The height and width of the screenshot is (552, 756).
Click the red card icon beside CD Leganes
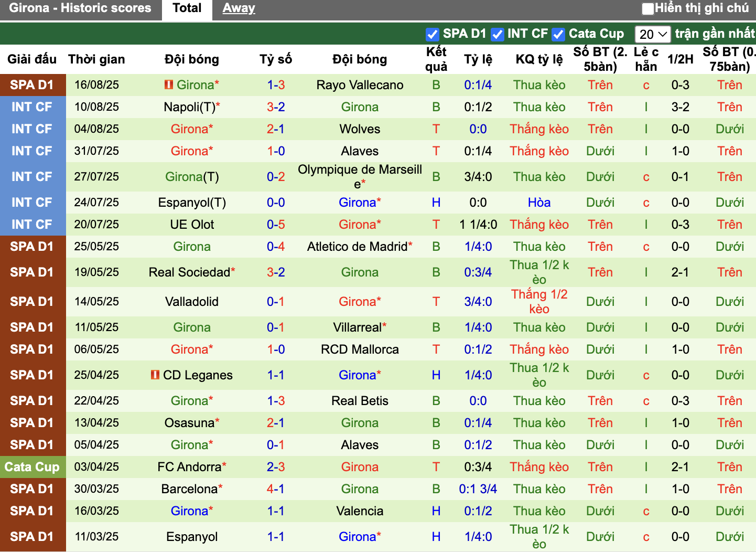(x=155, y=375)
